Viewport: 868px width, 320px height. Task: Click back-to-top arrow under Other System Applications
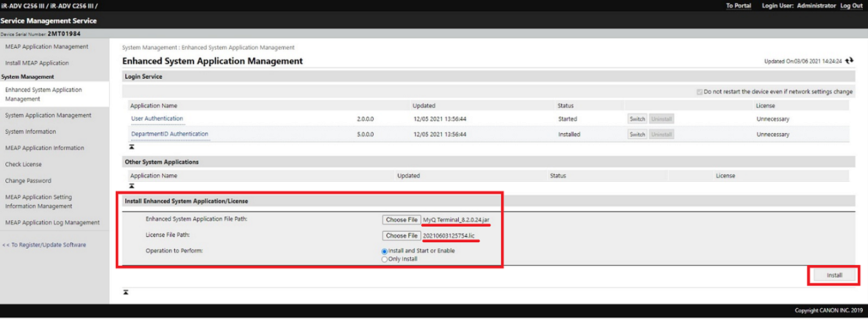tap(132, 186)
